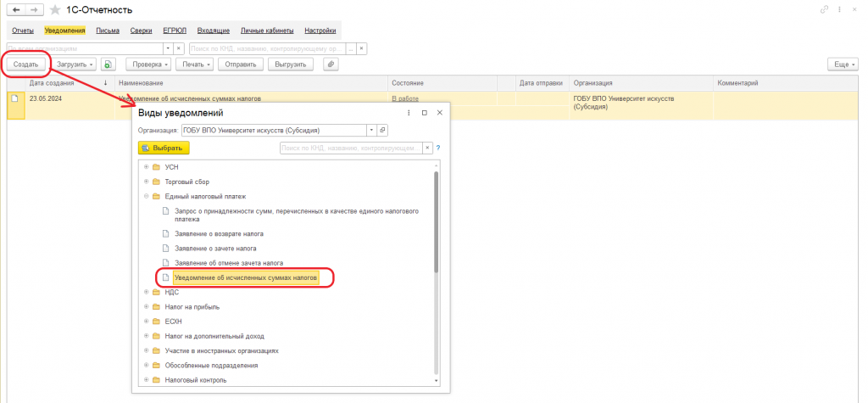Click the yellow Выбрать button
This screenshot has width=868, height=403.
[164, 148]
